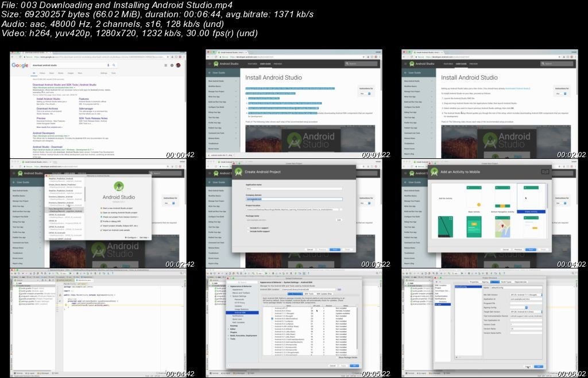
Task: Toggle Include Kotlin support checkbox
Action: click(248, 232)
